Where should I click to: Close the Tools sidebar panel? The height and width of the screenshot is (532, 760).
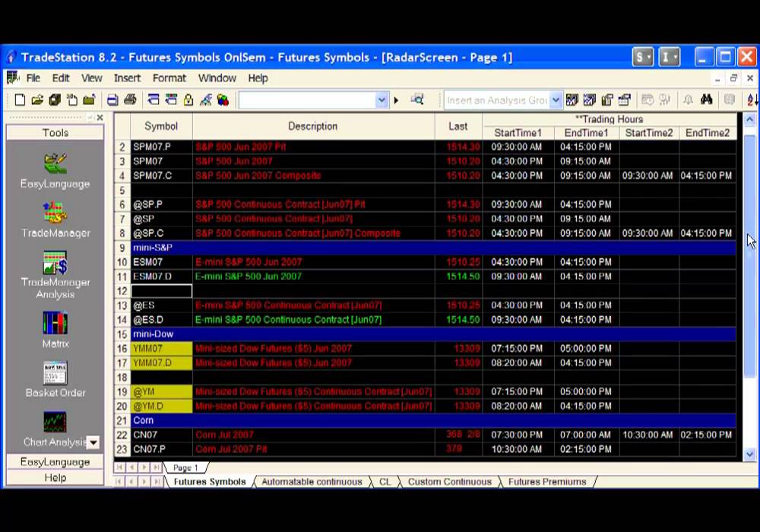[100, 117]
